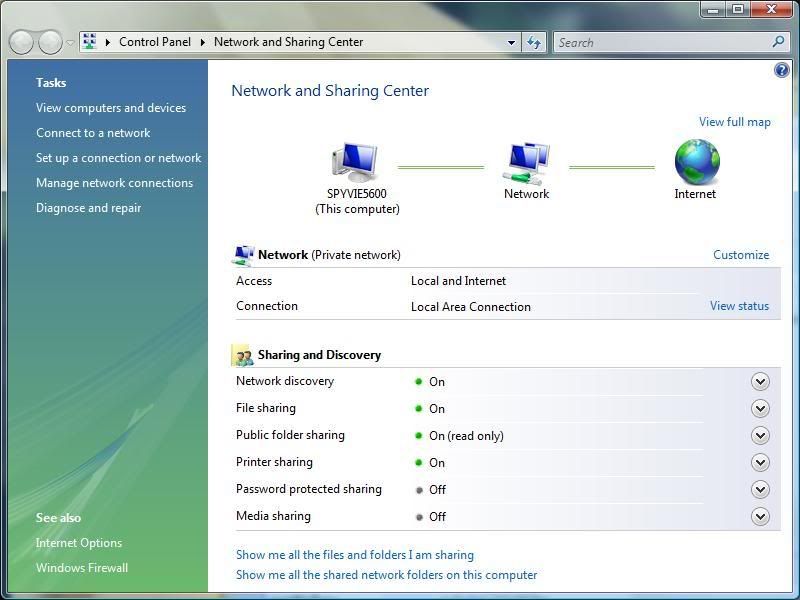
Task: Open the address bar history dropdown
Action: [511, 42]
